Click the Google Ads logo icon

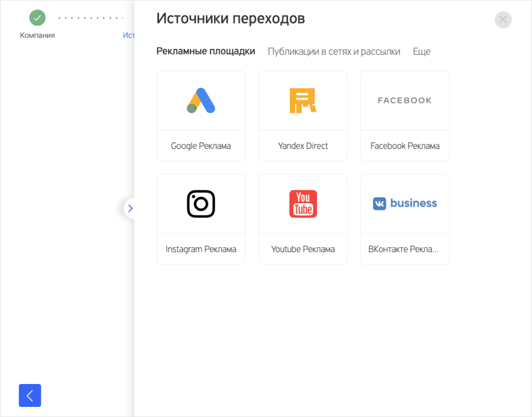pos(201,101)
